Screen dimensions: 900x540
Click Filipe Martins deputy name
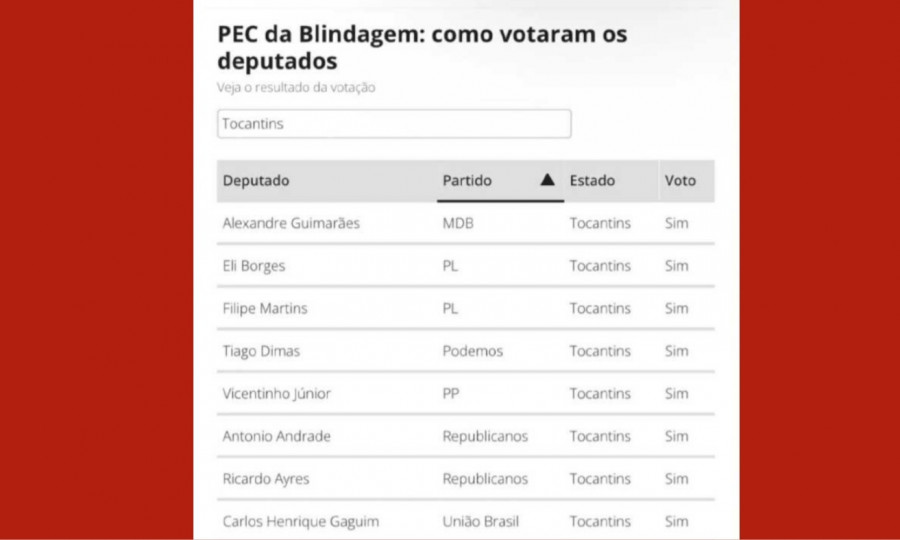coord(265,309)
